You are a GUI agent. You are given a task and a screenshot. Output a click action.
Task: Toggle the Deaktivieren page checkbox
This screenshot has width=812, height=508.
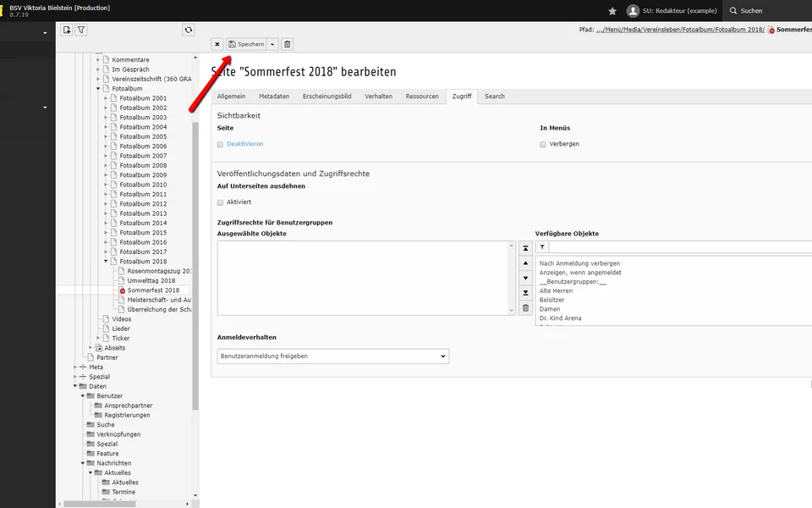220,145
